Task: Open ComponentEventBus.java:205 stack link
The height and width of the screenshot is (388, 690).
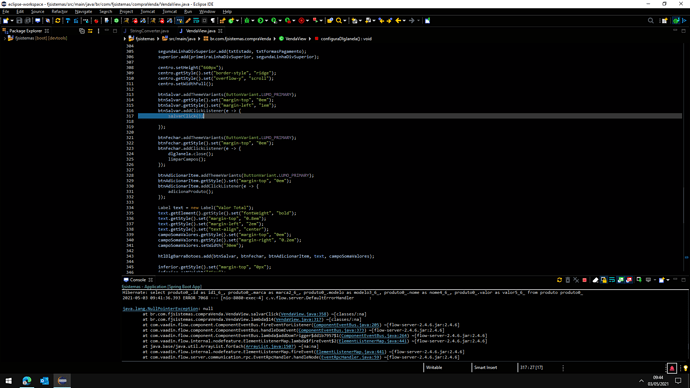Action: (x=346, y=325)
